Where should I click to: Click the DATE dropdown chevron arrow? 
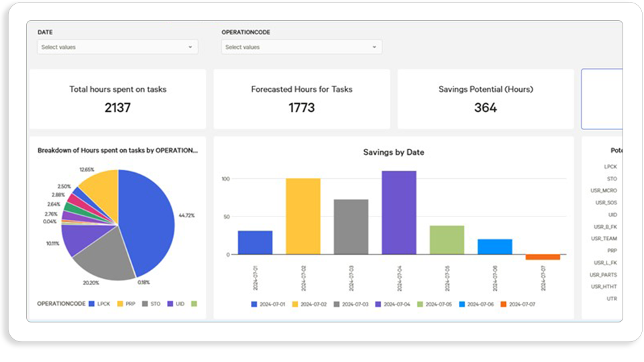[x=190, y=47]
